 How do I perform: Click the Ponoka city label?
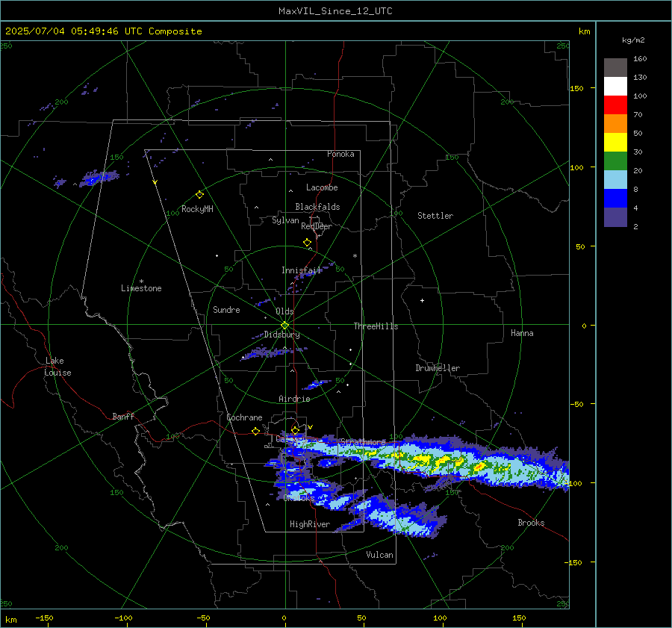[x=340, y=154]
